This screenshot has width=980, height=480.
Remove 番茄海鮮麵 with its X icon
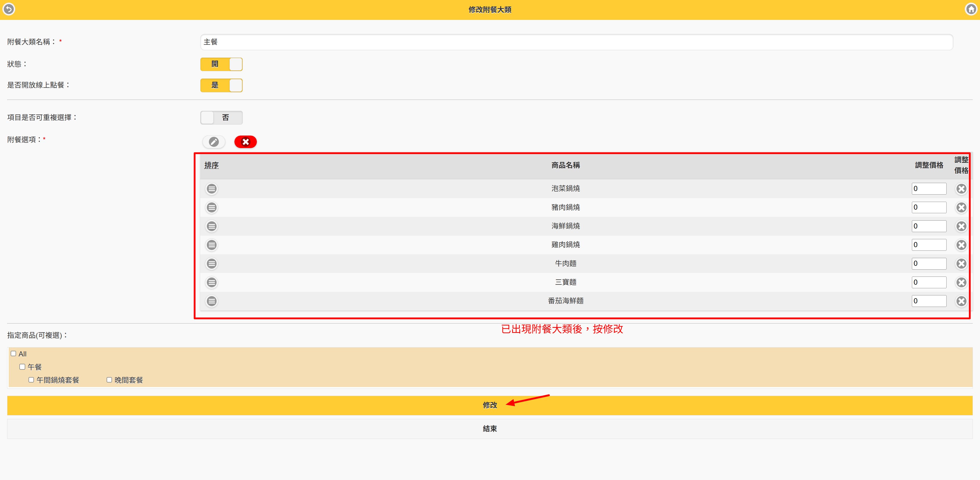pyautogui.click(x=961, y=301)
